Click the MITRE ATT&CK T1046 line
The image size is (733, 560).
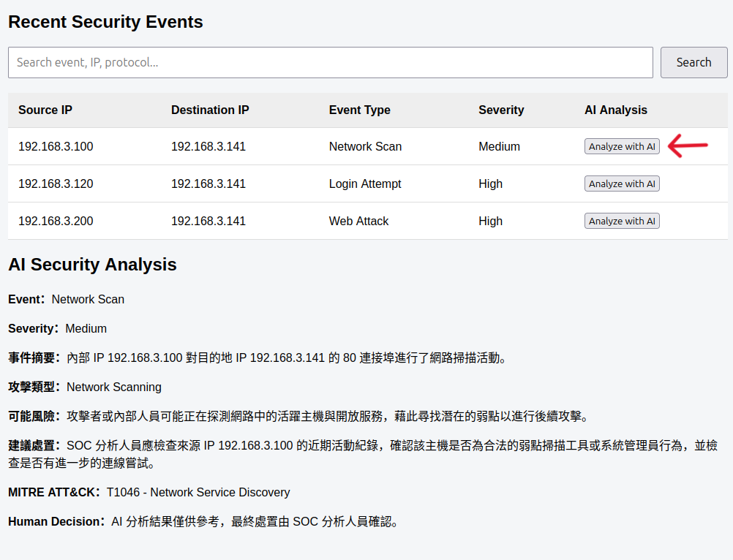(x=149, y=492)
